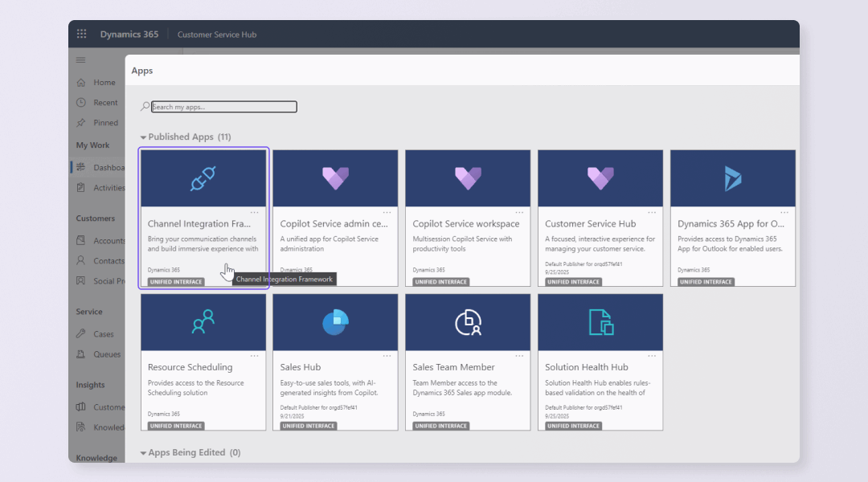Click the Sales Hub pie chart icon
Image resolution: width=868 pixels, height=482 pixels.
pos(335,322)
